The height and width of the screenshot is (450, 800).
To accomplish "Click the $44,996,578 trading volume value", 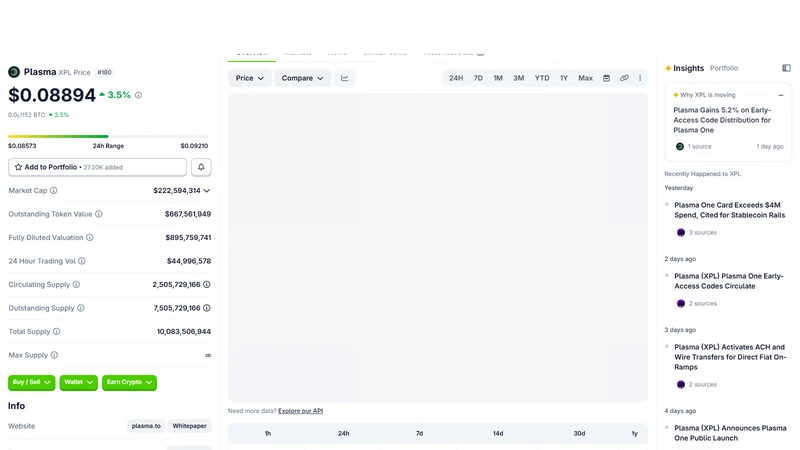I will (x=189, y=261).
